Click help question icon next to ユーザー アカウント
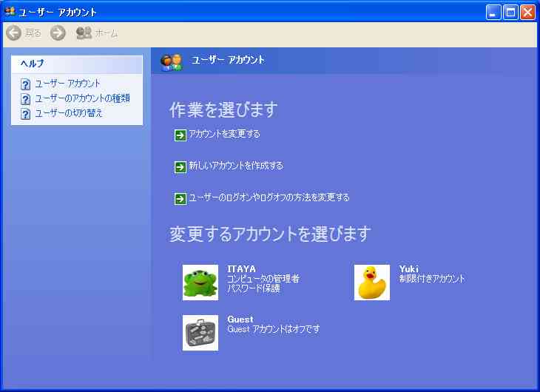The width and height of the screenshot is (540, 392). click(25, 84)
